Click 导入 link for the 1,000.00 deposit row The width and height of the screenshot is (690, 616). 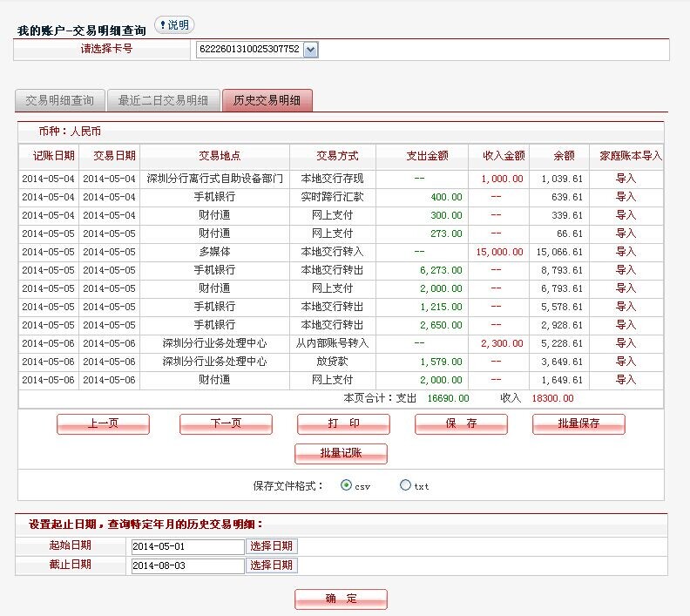click(x=626, y=179)
